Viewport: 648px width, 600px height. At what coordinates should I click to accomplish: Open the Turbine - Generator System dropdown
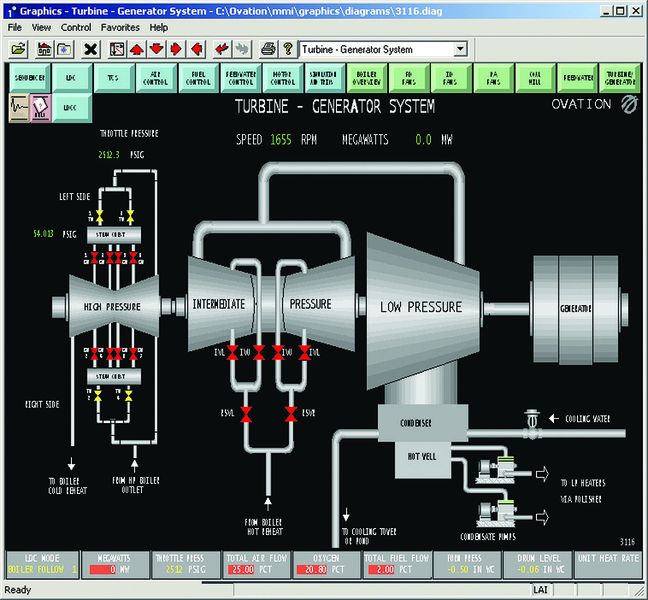tap(460, 50)
